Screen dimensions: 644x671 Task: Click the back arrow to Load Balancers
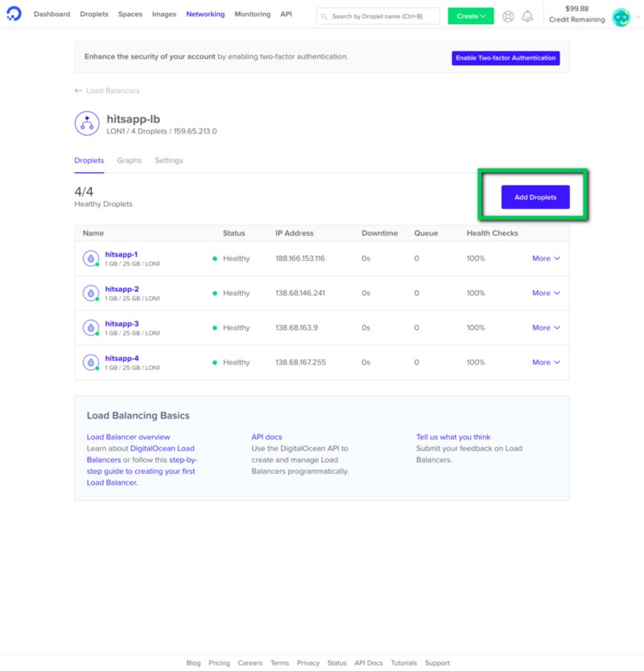[78, 91]
